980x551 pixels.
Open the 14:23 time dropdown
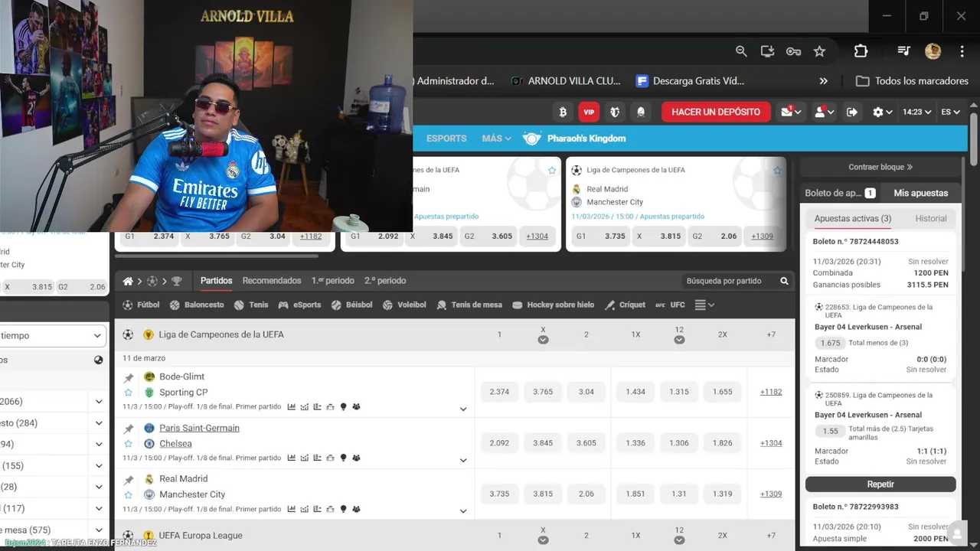916,112
